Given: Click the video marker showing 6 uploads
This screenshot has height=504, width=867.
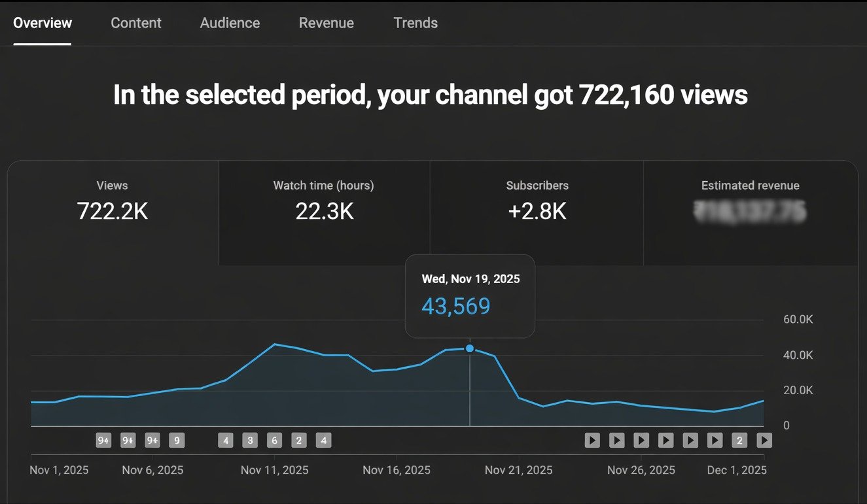Looking at the screenshot, I should tap(275, 441).
